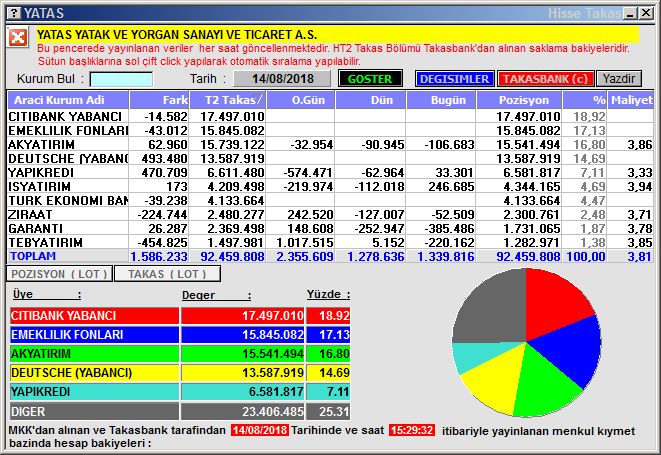
Task: Click the blue DEGISIMLER button
Action: (x=454, y=79)
